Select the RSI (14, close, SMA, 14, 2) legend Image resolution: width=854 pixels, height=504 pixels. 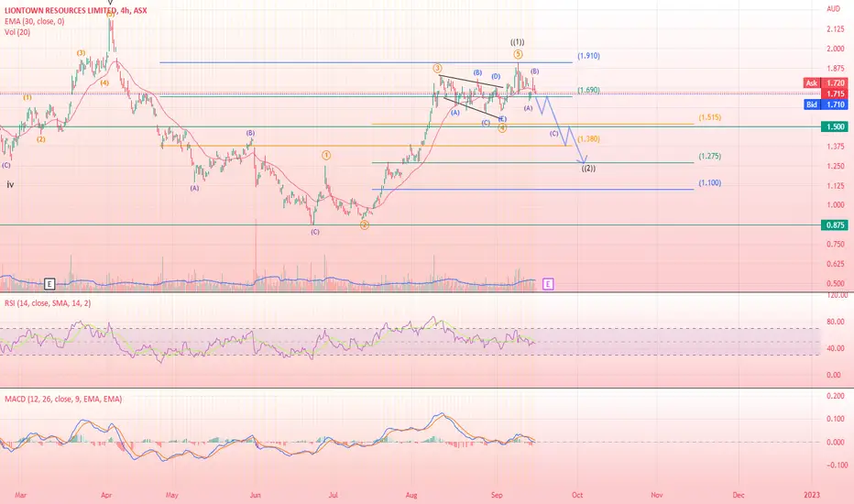pos(48,303)
